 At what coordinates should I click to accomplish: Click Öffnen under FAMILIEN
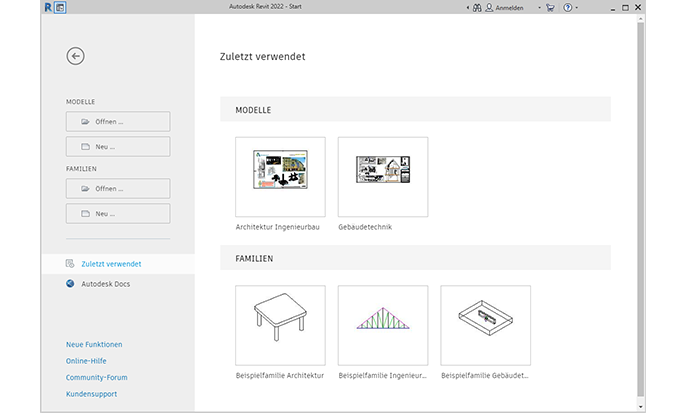[118, 189]
